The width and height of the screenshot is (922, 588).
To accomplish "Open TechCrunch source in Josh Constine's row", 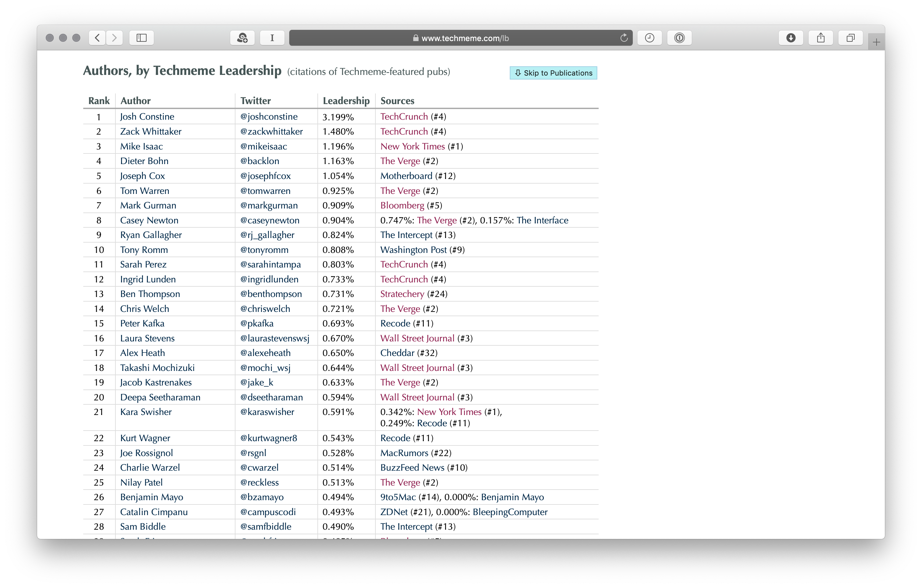I will (x=404, y=117).
